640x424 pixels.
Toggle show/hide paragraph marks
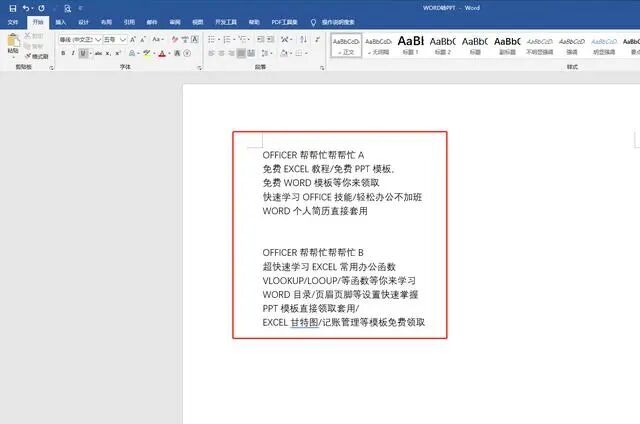point(318,40)
